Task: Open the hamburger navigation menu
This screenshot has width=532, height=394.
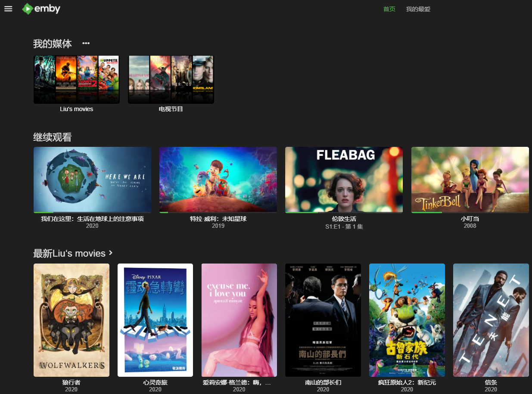Action: tap(8, 9)
